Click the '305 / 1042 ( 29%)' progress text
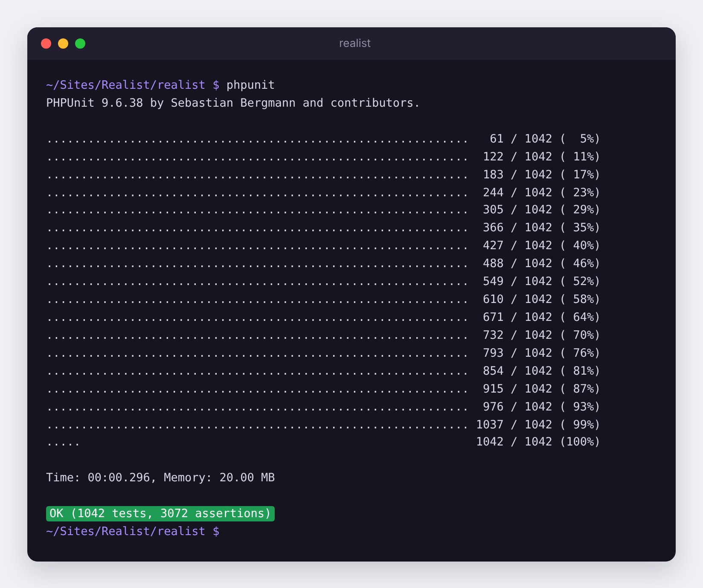 tap(541, 210)
